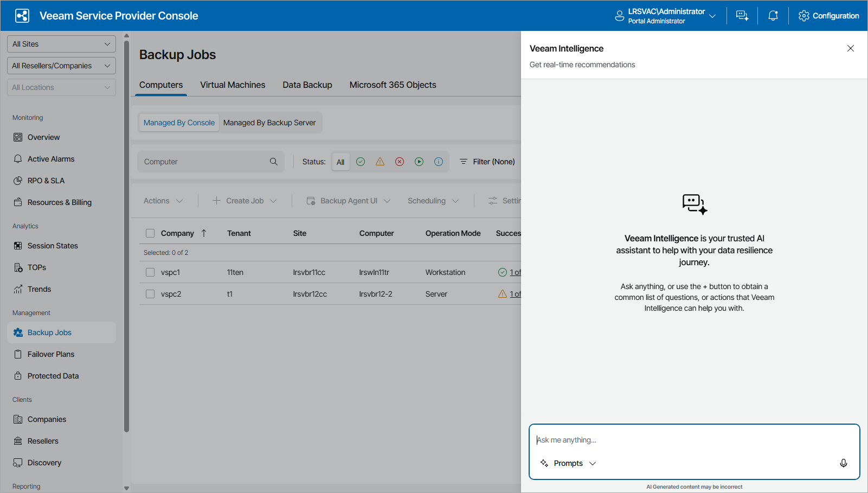This screenshot has height=493, width=868.
Task: Open the vspc1 successful jobs link
Action: click(515, 272)
